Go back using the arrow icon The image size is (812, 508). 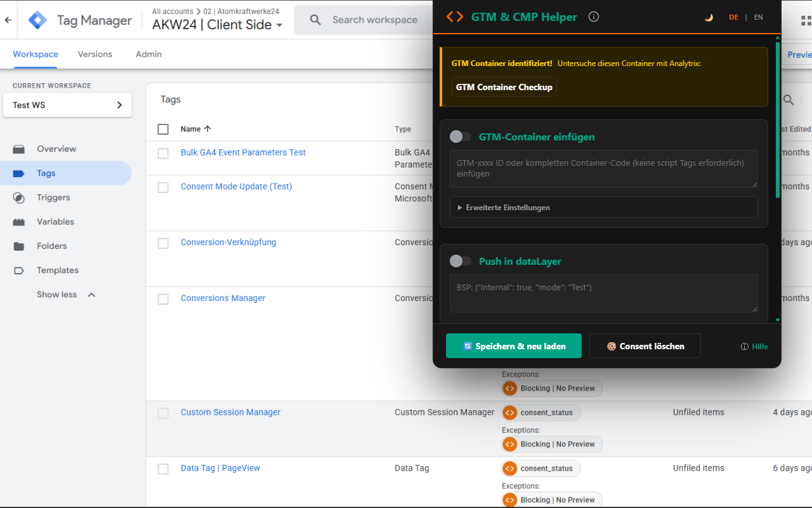8,20
